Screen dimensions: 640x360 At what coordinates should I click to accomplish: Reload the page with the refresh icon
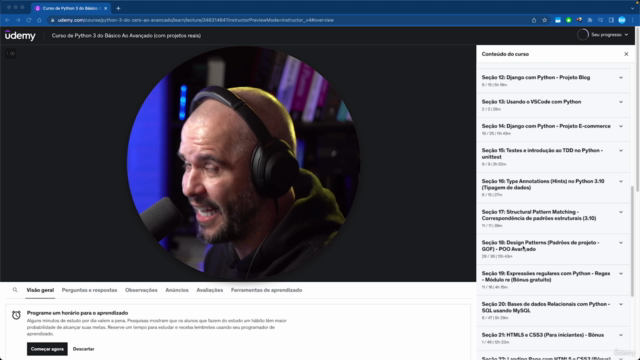pos(29,20)
